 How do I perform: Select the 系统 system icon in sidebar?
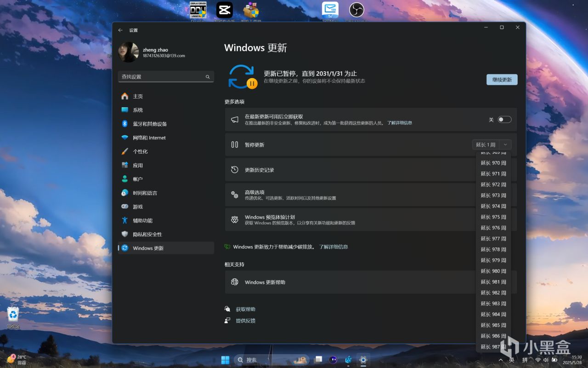(x=124, y=110)
